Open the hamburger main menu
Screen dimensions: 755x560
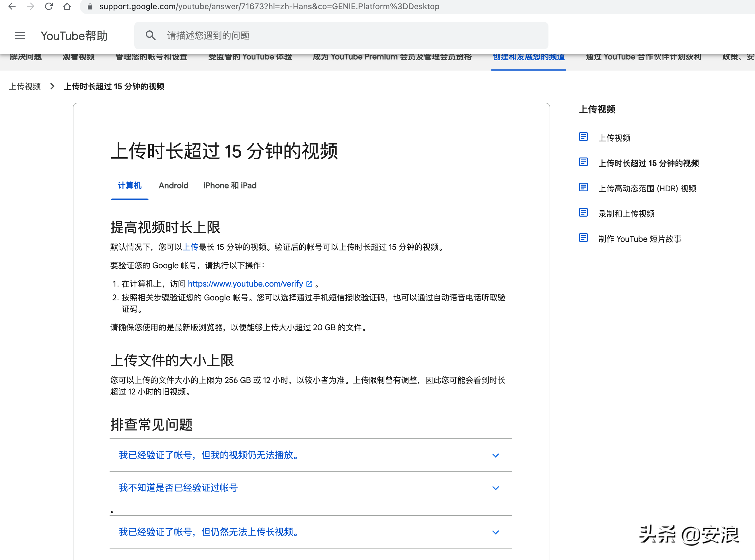click(20, 36)
